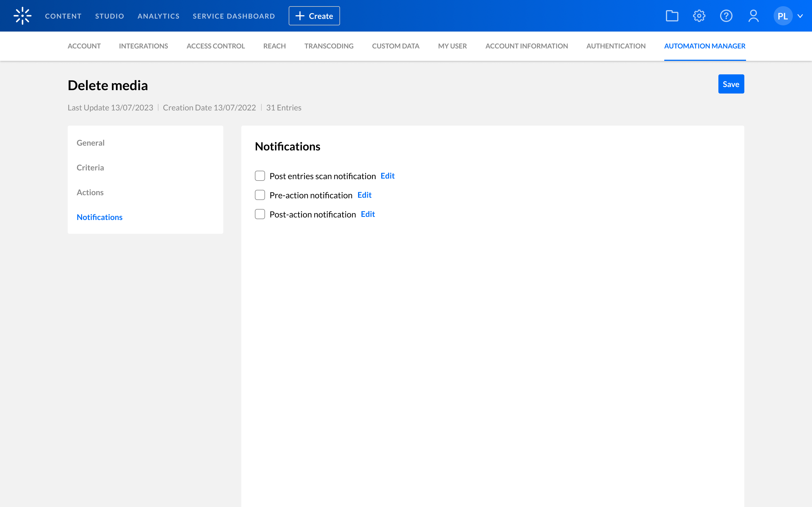Select Criteria in the side panel
The height and width of the screenshot is (507, 812).
(x=90, y=167)
